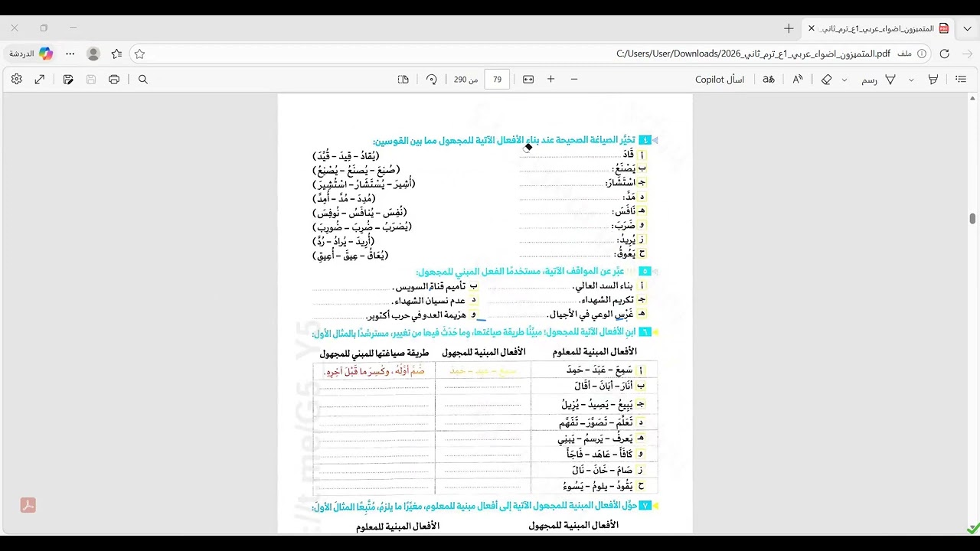The width and height of the screenshot is (980, 551).
Task: Open a new browser tab
Action: click(789, 28)
